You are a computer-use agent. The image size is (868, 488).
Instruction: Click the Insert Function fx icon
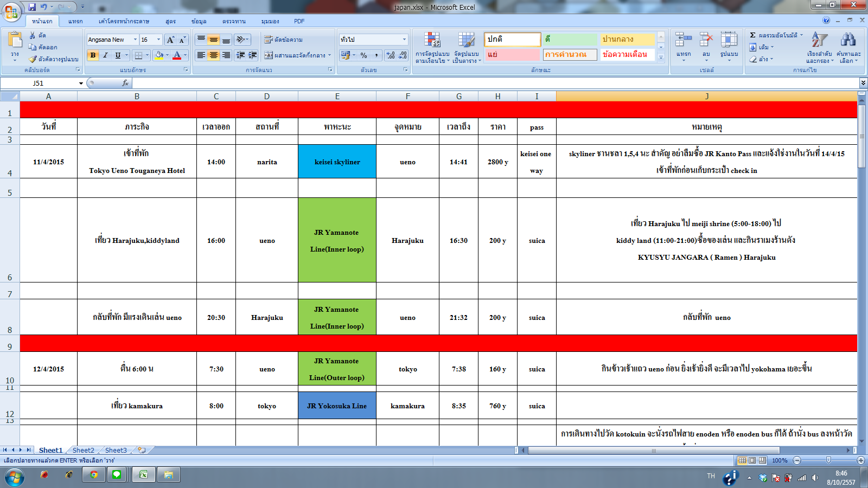coord(125,83)
